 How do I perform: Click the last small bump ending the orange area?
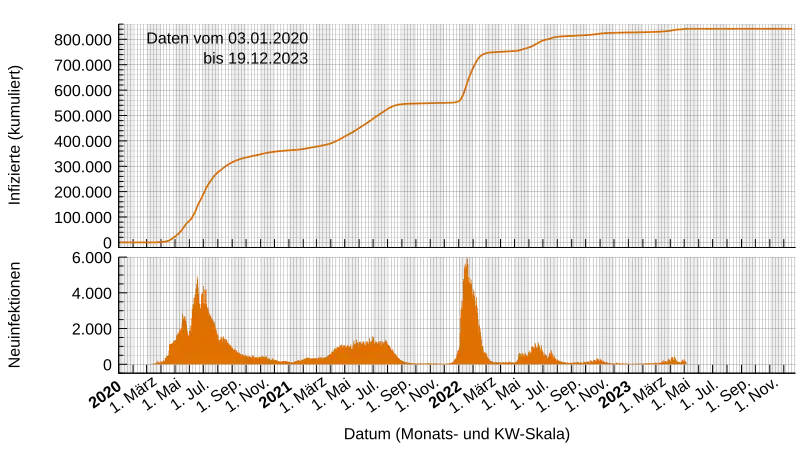674,360
